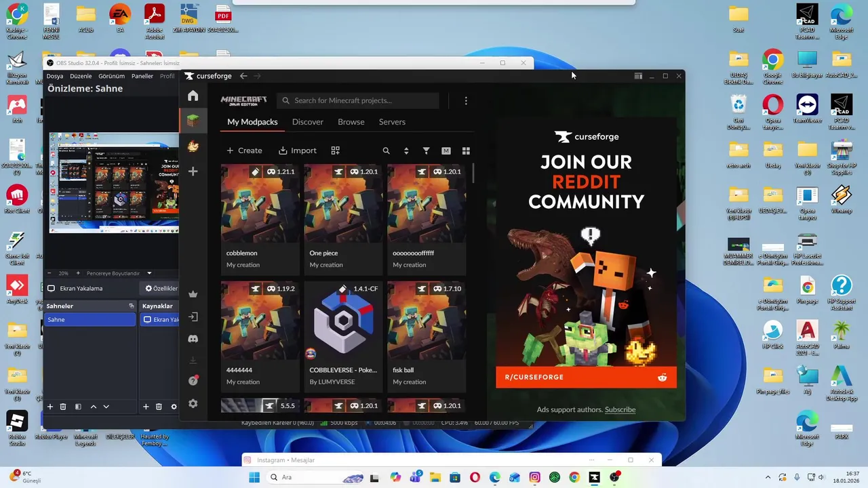Switch to the Discover tab
This screenshot has height=488, width=868.
(308, 122)
